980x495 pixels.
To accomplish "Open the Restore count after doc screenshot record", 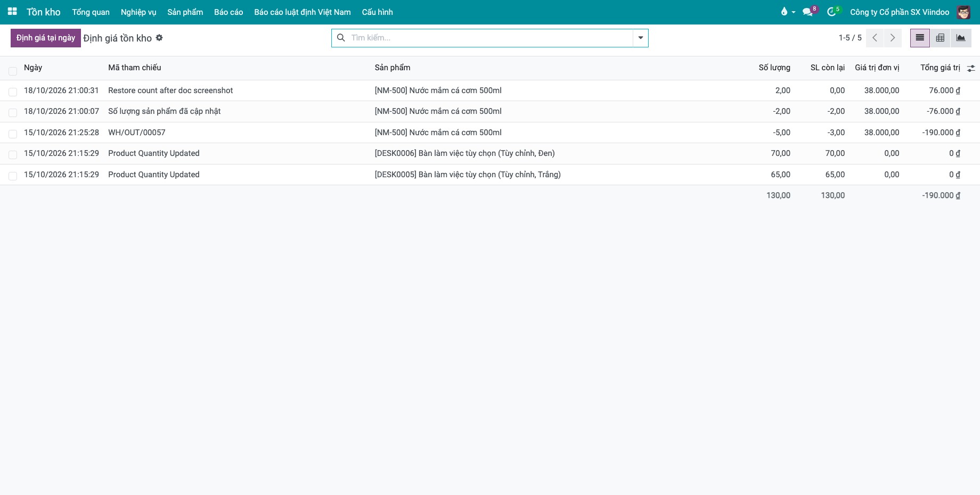I will click(170, 90).
